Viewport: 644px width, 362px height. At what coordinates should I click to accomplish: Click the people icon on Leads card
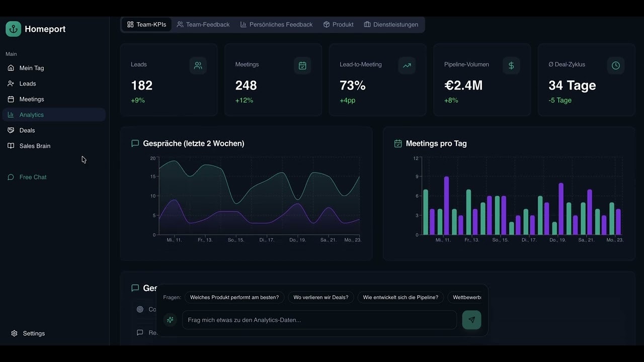click(x=198, y=65)
